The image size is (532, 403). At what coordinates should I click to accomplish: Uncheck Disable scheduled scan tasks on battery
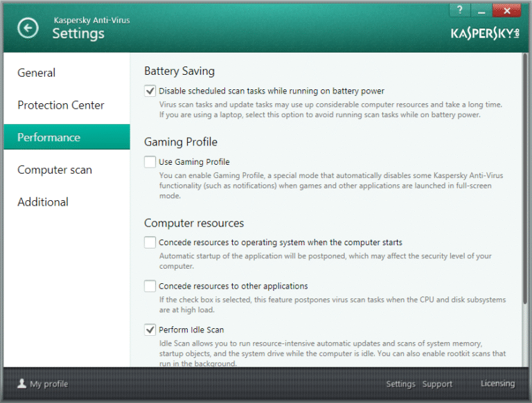coord(150,91)
